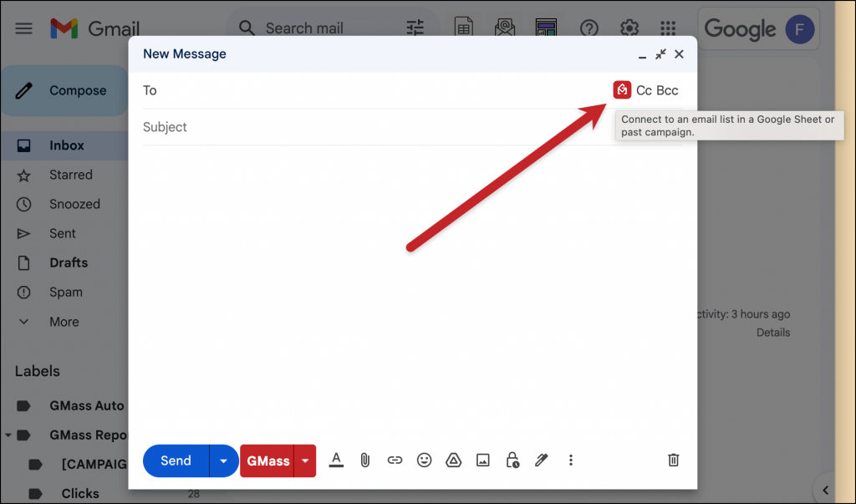The width and height of the screenshot is (856, 504).
Task: Attach files using the paperclip icon
Action: click(x=364, y=460)
